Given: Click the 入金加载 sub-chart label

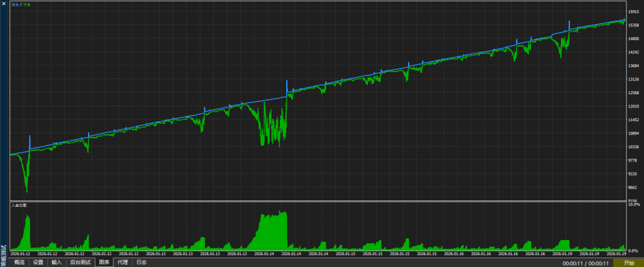Looking at the screenshot, I should [x=19, y=205].
